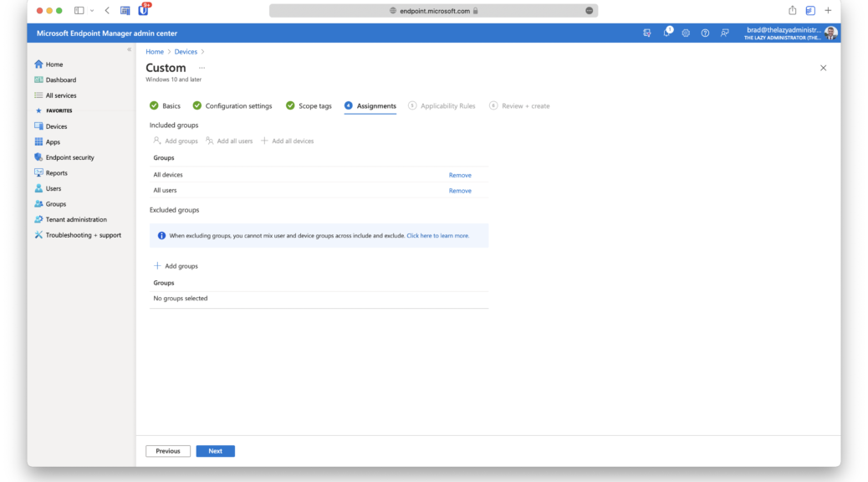Click the red-badged extension icon in Safari toolbar

click(x=144, y=9)
